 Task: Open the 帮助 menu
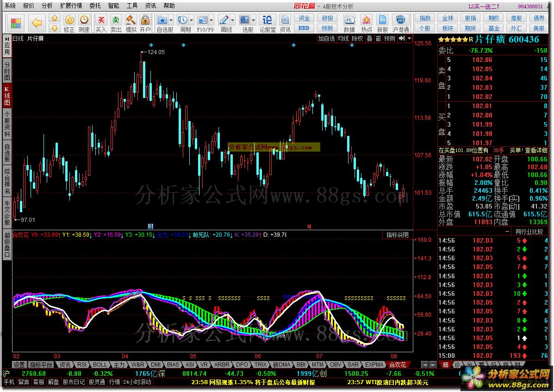click(x=169, y=6)
